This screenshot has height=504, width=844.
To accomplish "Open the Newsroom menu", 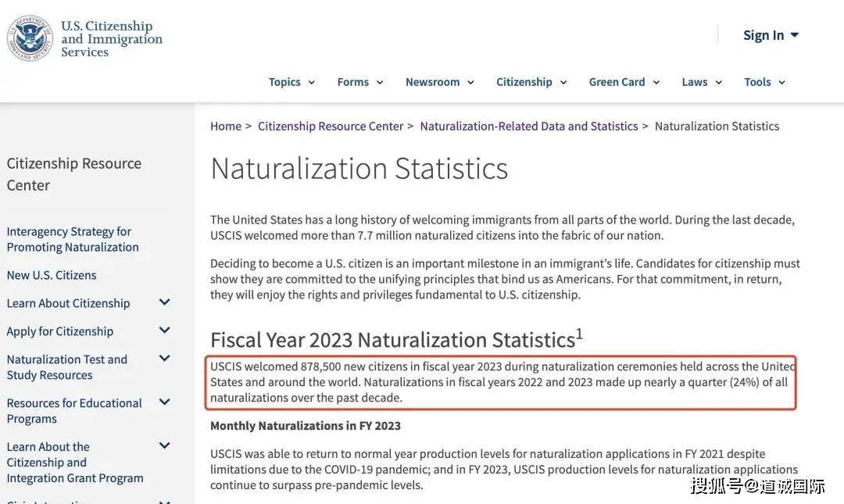I will point(440,82).
